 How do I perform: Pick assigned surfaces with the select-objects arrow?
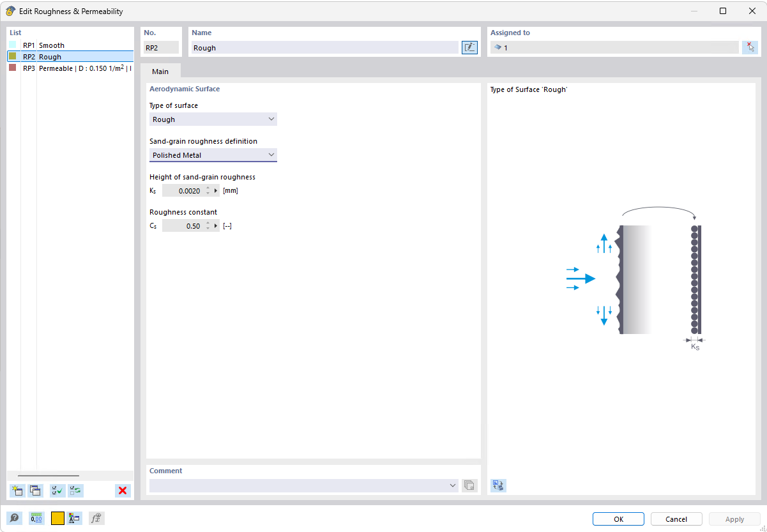click(x=750, y=47)
